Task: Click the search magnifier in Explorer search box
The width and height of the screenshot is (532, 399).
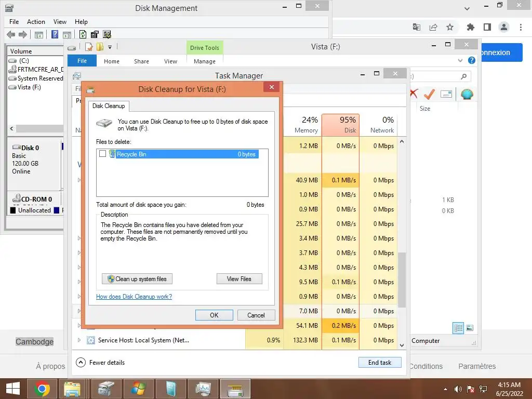Action: (x=463, y=77)
